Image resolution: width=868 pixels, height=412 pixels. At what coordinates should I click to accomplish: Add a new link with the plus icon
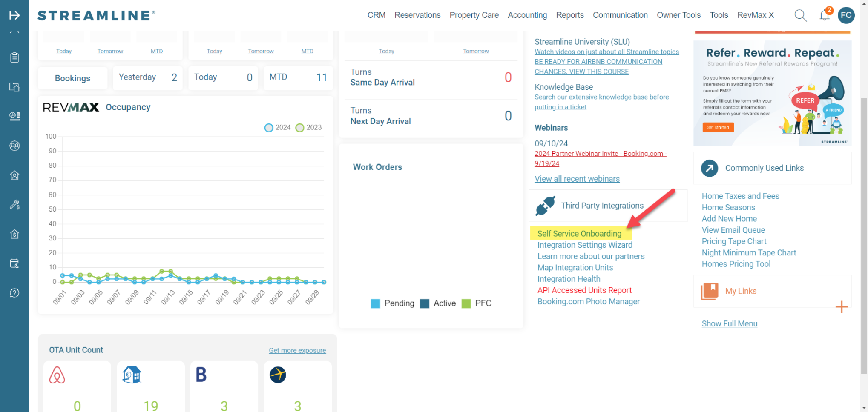point(841,307)
